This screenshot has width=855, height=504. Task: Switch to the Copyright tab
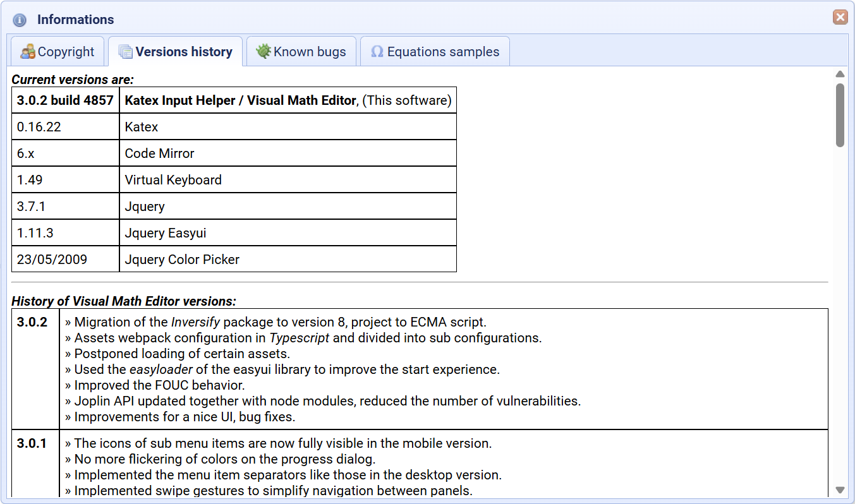pos(57,51)
